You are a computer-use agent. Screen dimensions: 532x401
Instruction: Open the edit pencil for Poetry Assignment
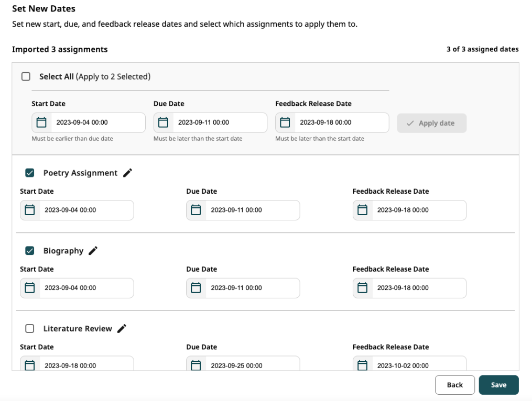(x=127, y=172)
